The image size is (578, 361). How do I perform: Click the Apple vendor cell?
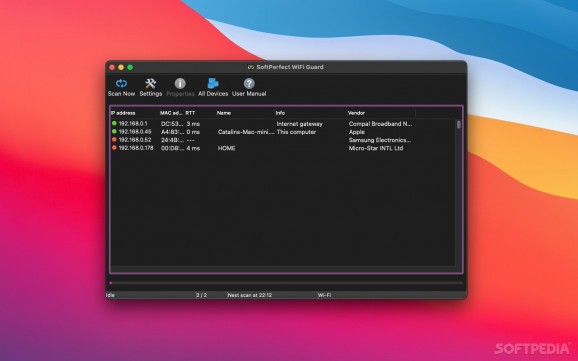click(356, 132)
